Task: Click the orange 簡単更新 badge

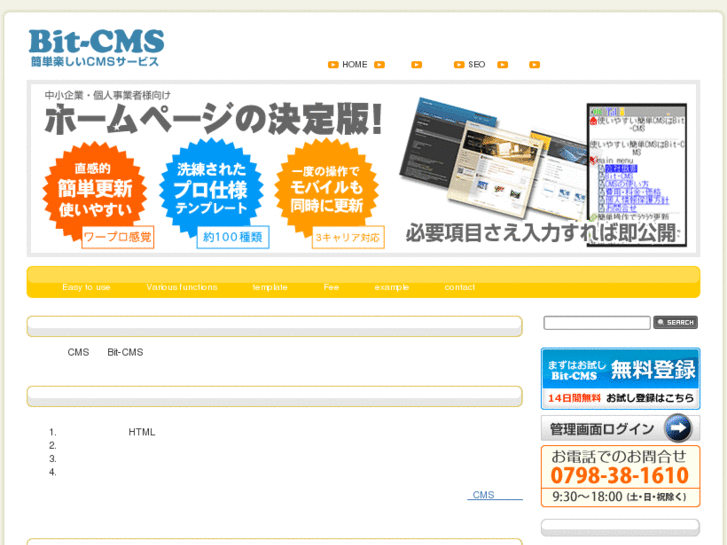Action: (x=95, y=190)
